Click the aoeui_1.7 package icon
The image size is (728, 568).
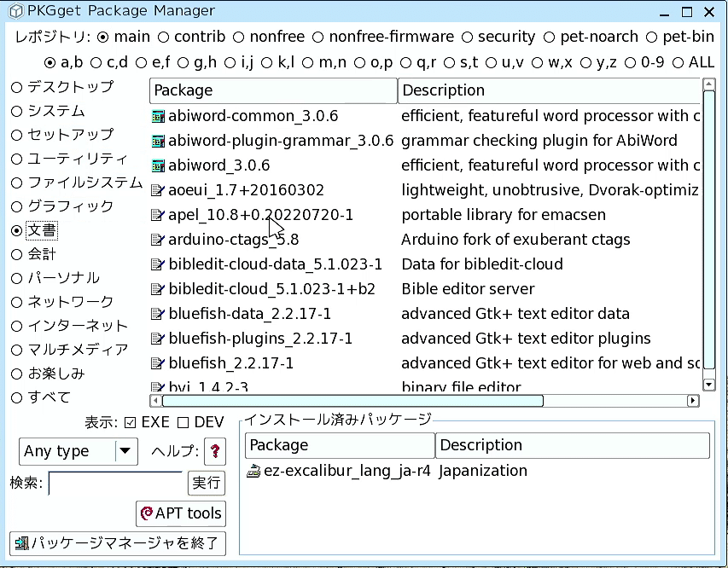[x=156, y=189]
